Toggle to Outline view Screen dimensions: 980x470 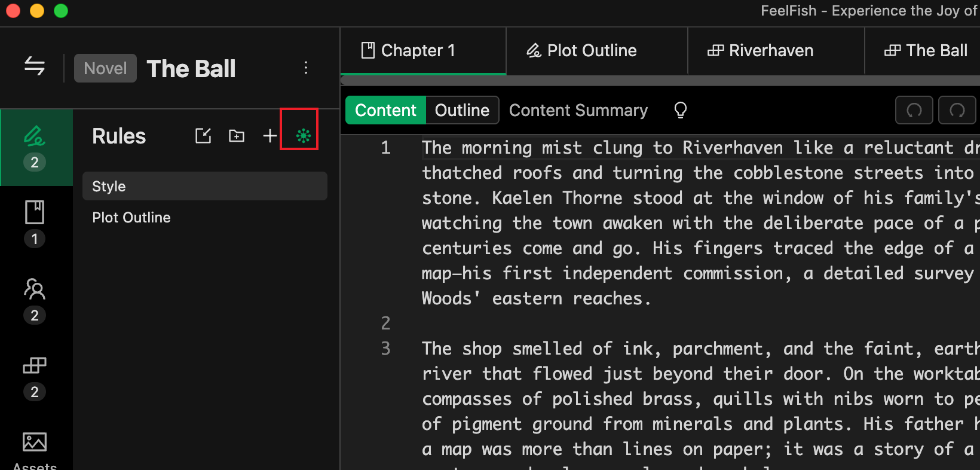tap(462, 111)
